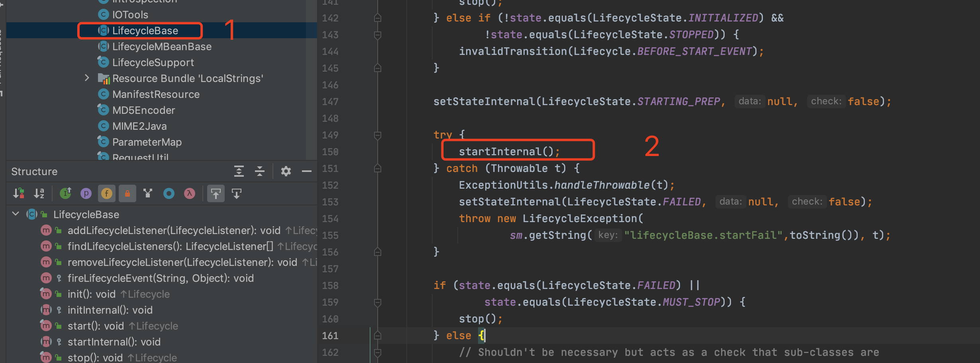Enable Autoscroll from Source in Structure
980x363 pixels.
[x=237, y=194]
